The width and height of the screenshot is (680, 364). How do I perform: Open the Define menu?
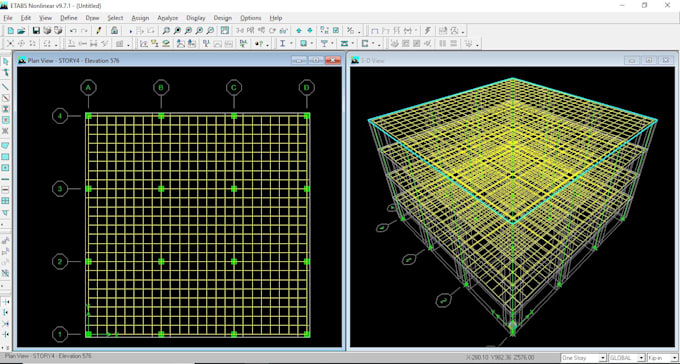tap(69, 18)
